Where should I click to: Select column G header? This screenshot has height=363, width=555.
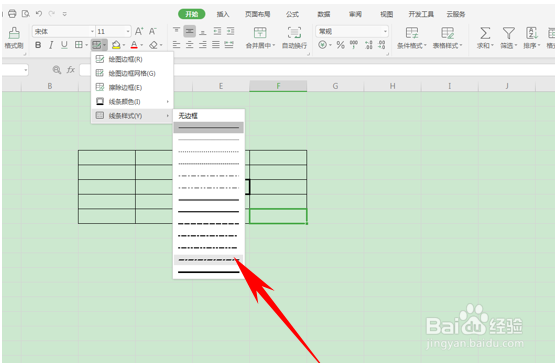335,86
